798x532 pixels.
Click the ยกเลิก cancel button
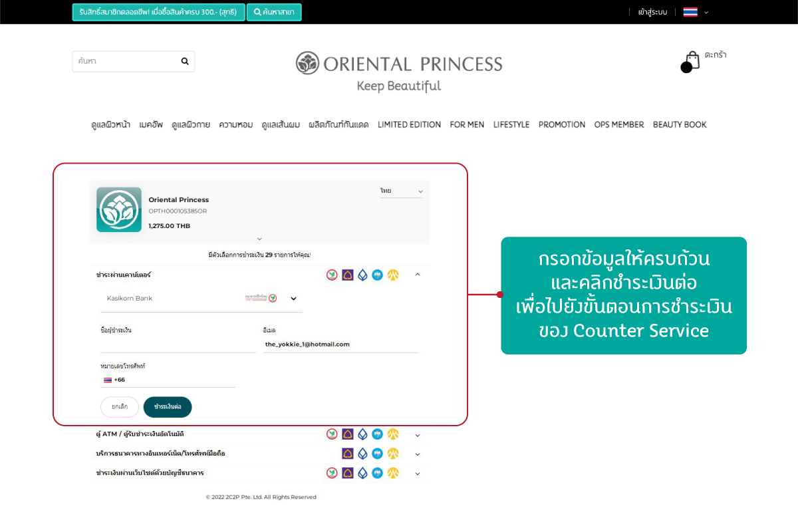120,407
